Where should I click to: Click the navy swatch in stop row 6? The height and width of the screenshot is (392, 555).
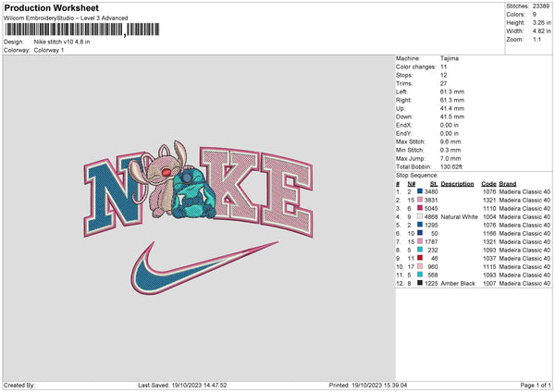420,233
